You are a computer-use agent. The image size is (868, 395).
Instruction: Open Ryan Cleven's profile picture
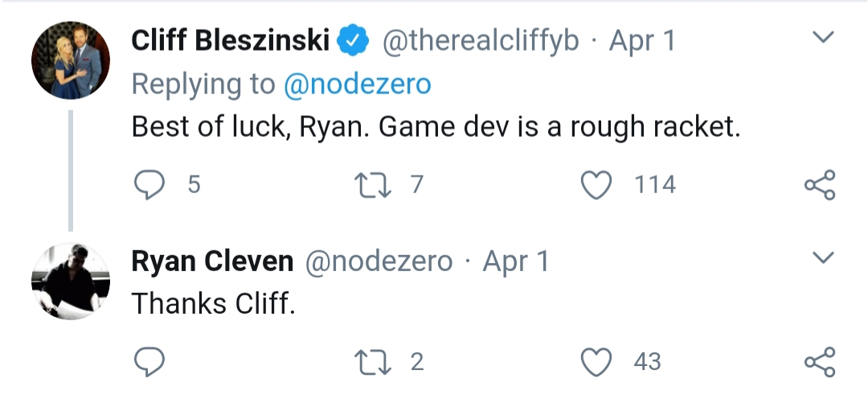pos(71,282)
